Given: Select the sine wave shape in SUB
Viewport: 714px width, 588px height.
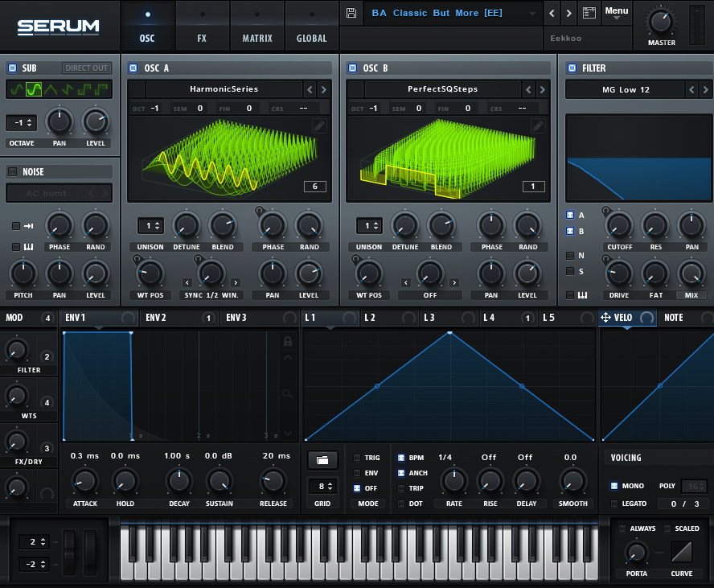Looking at the screenshot, I should point(17,89).
